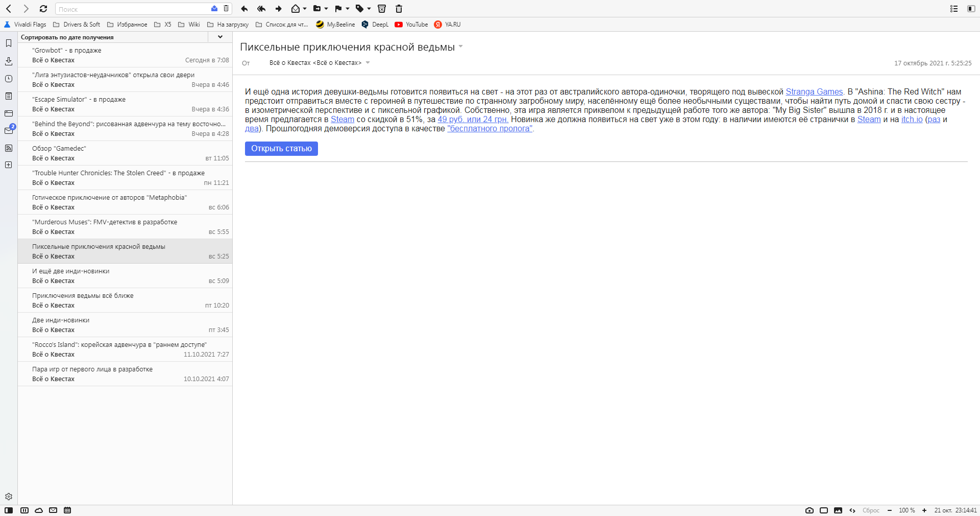
Task: Click the label tag icon
Action: pyautogui.click(x=360, y=9)
